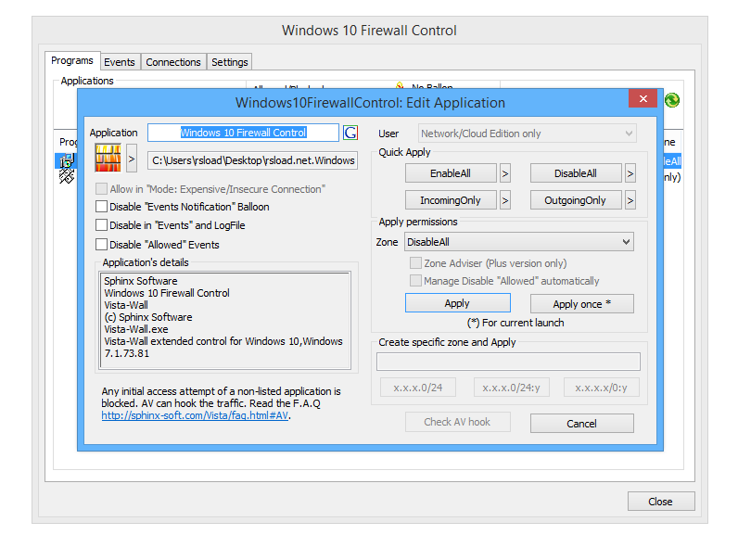This screenshot has width=738, height=560.
Task: Click the Apply button
Action: pyautogui.click(x=457, y=303)
